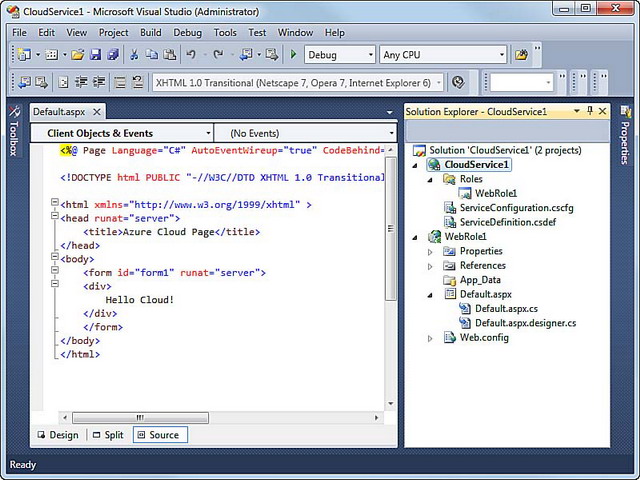640x480 pixels.
Task: Click the Add New Item toolbar icon
Action: (x=51, y=55)
